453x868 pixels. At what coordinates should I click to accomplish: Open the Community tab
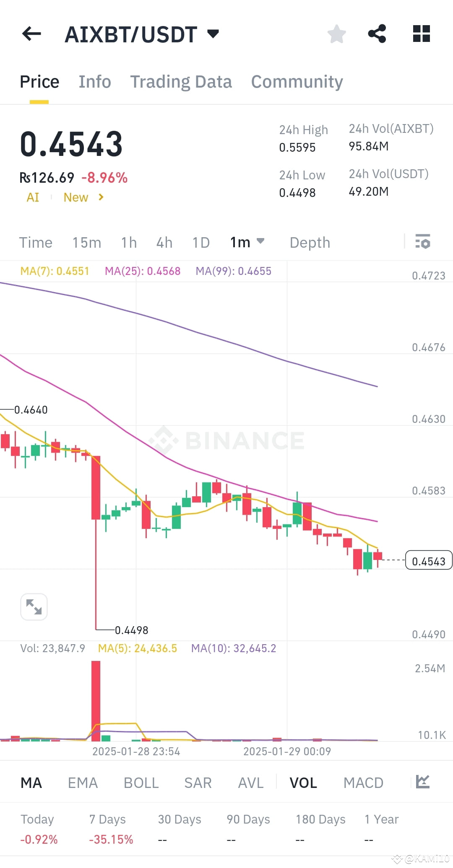pyautogui.click(x=297, y=81)
